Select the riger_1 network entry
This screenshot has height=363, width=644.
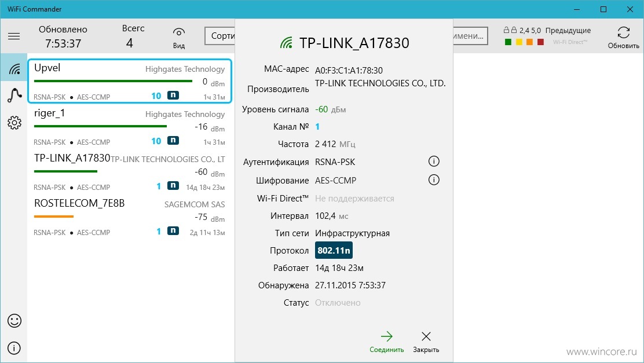pos(130,127)
